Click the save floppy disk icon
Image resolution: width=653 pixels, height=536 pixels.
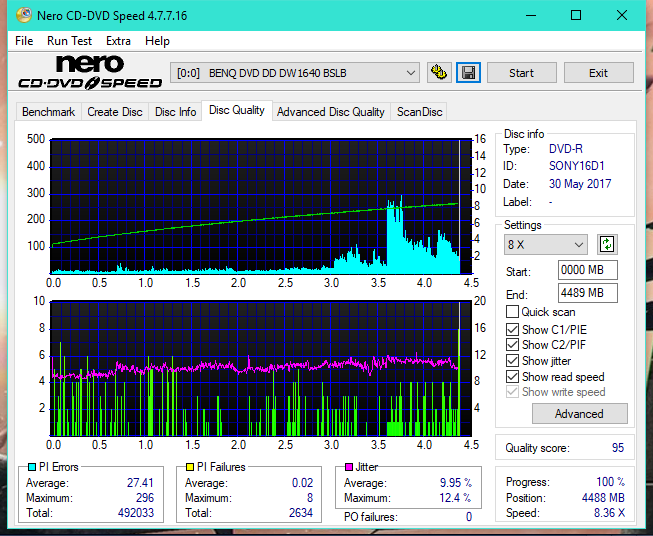469,73
